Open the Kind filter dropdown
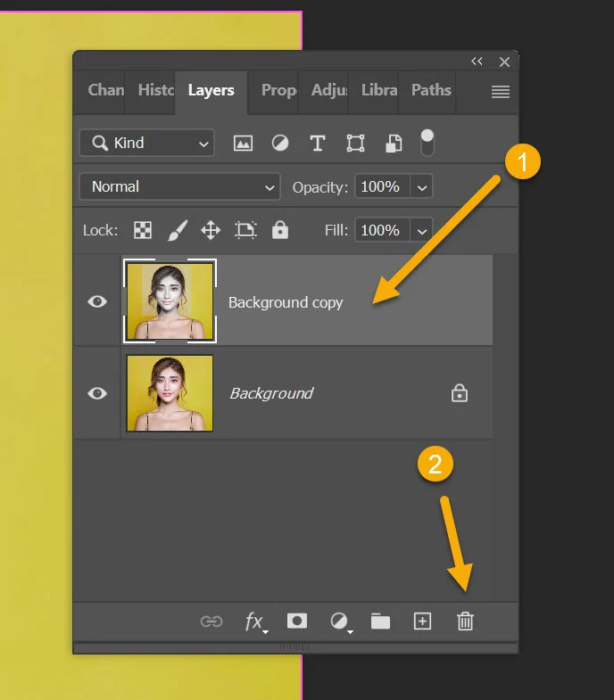This screenshot has height=700, width=614. [146, 144]
